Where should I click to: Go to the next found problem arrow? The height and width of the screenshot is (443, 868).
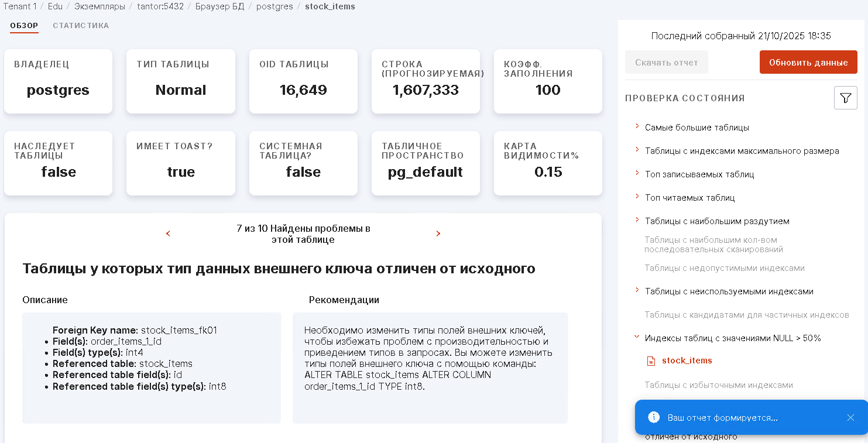click(438, 233)
